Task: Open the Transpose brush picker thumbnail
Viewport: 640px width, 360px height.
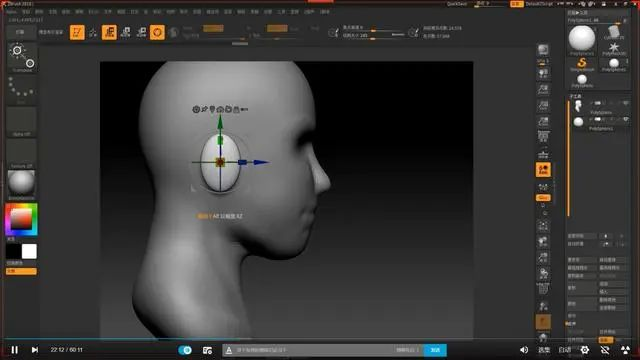Action: click(21, 58)
